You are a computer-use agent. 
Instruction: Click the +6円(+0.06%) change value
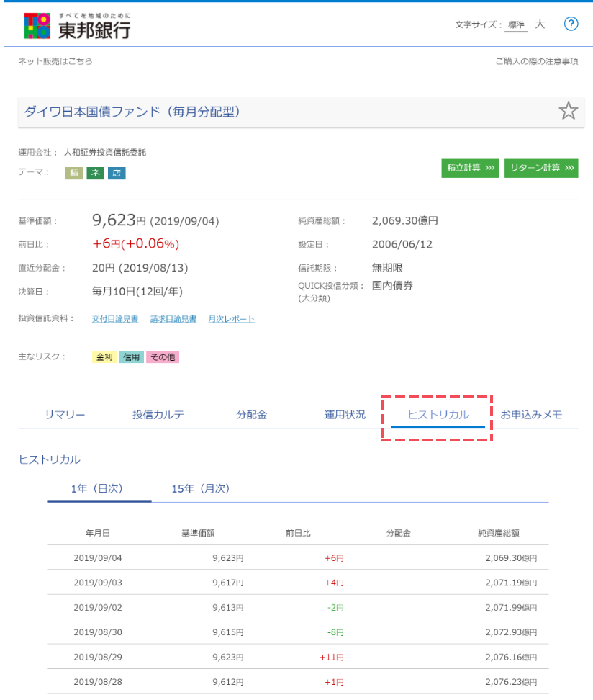click(x=135, y=243)
